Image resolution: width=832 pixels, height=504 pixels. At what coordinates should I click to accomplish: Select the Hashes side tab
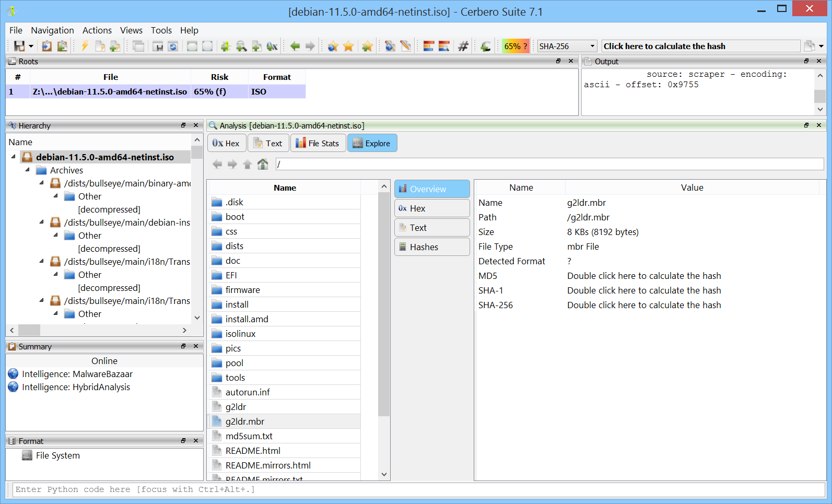point(432,247)
